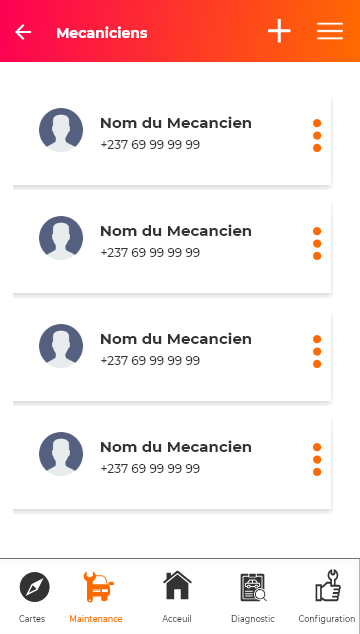Open the Diagnostic clipboard icon

[254, 588]
